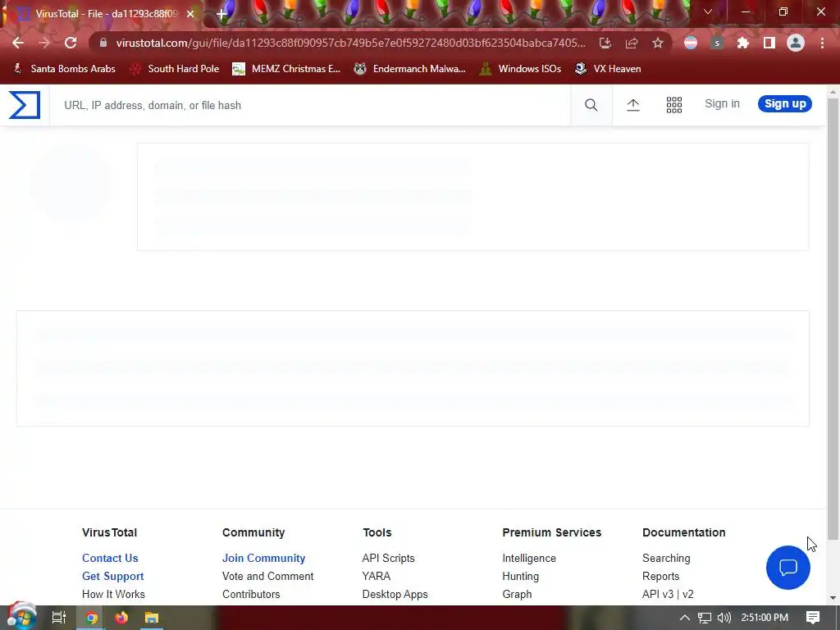The height and width of the screenshot is (630, 840).
Task: Toggle the browser side panel
Action: (x=769, y=43)
